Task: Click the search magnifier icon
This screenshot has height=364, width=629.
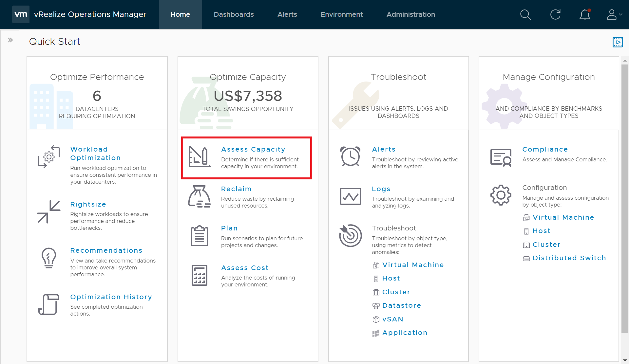Action: (525, 15)
